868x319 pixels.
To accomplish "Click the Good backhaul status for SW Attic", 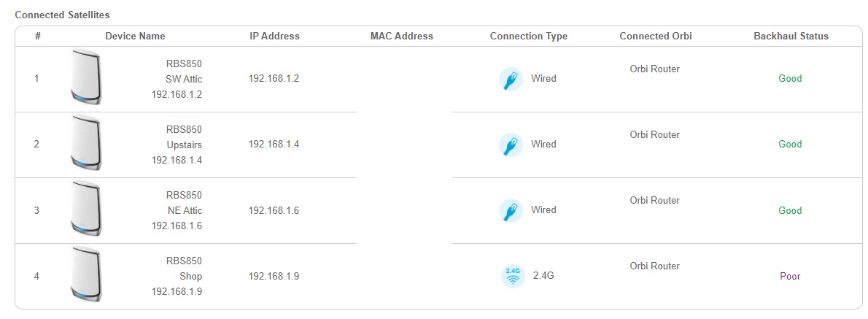I will pyautogui.click(x=790, y=79).
